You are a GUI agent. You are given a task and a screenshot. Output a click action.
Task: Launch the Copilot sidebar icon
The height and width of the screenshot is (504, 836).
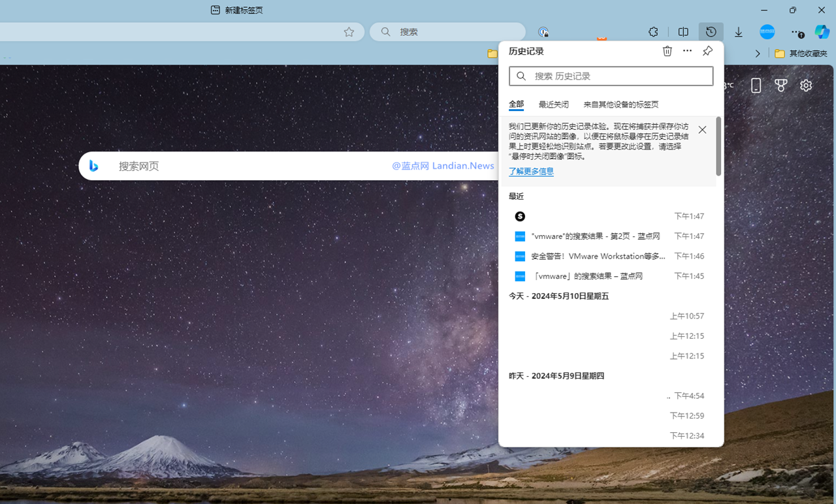click(822, 31)
